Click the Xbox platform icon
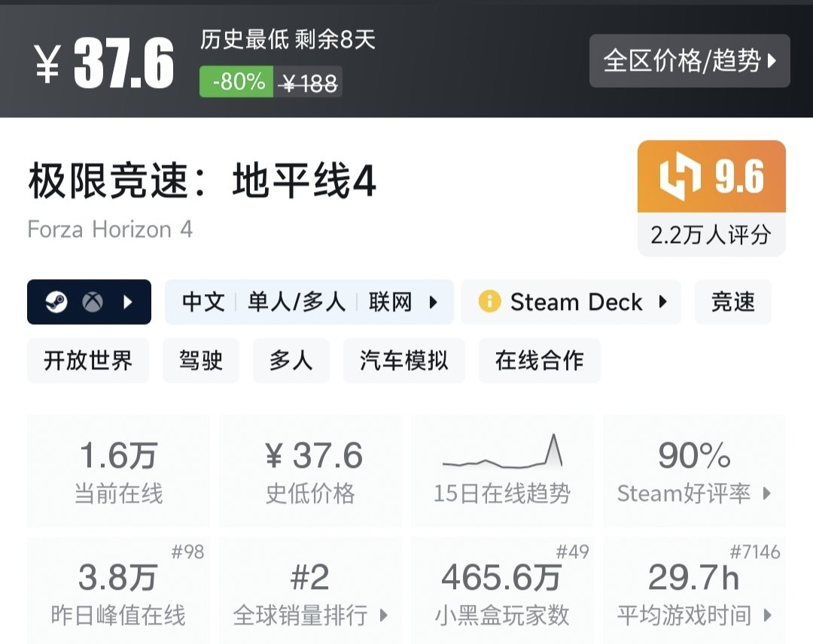 click(x=93, y=302)
